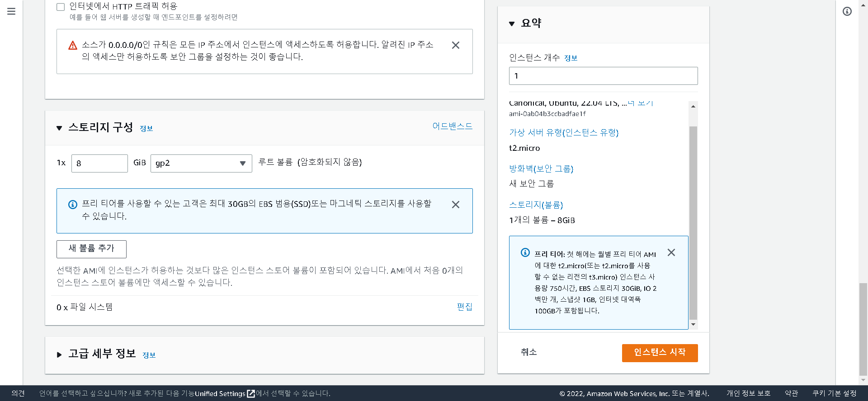Open the hamburger navigation menu

[11, 11]
